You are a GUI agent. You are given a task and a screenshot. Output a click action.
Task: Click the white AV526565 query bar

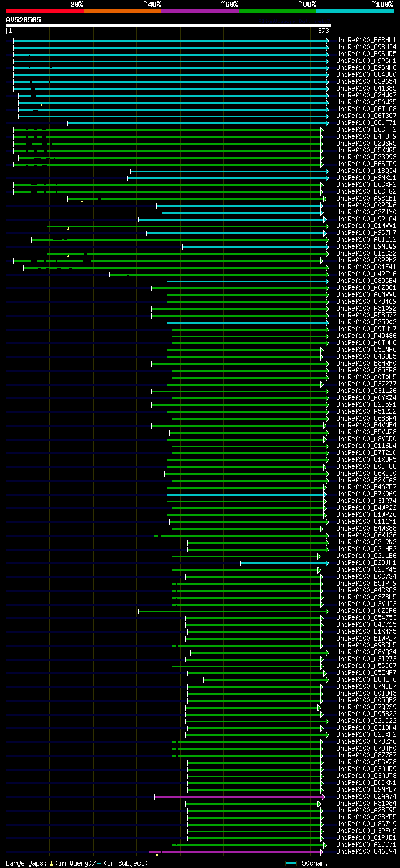169,26
